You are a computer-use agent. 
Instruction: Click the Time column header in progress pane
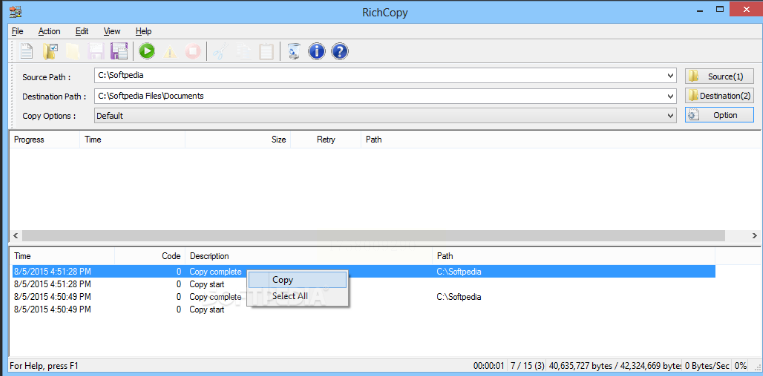pyautogui.click(x=132, y=140)
